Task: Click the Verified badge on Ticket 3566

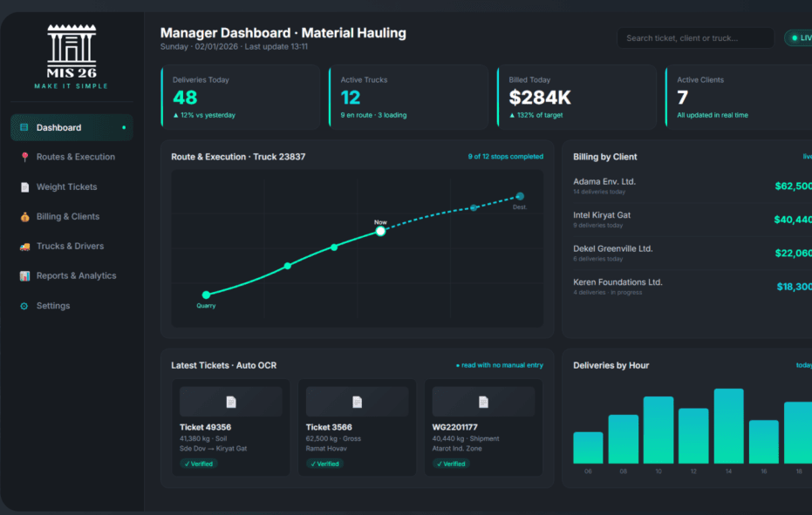Action: point(324,464)
